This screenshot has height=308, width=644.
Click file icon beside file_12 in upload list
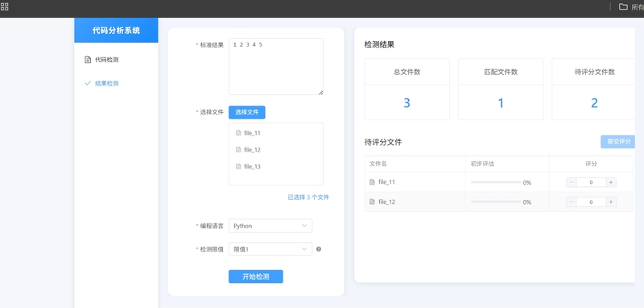(x=238, y=150)
